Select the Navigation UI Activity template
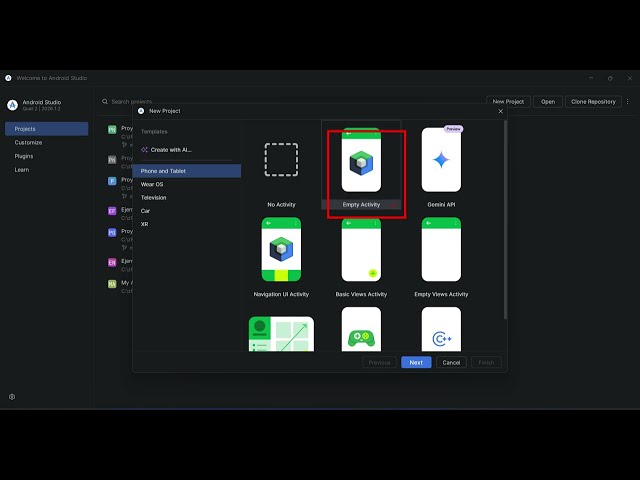 281,257
